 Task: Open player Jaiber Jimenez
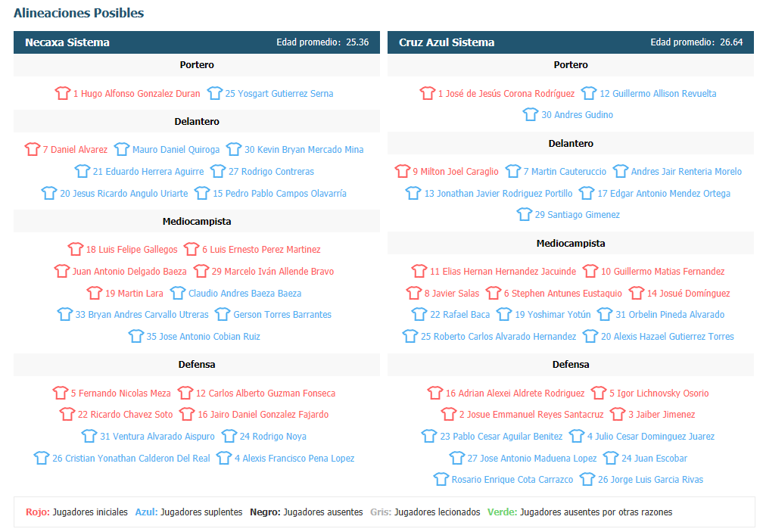click(662, 414)
